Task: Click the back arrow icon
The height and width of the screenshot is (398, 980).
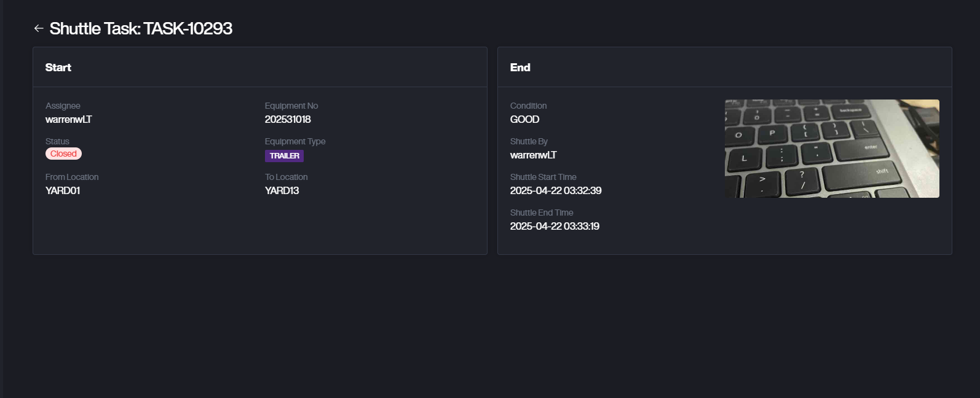Action: click(39, 28)
